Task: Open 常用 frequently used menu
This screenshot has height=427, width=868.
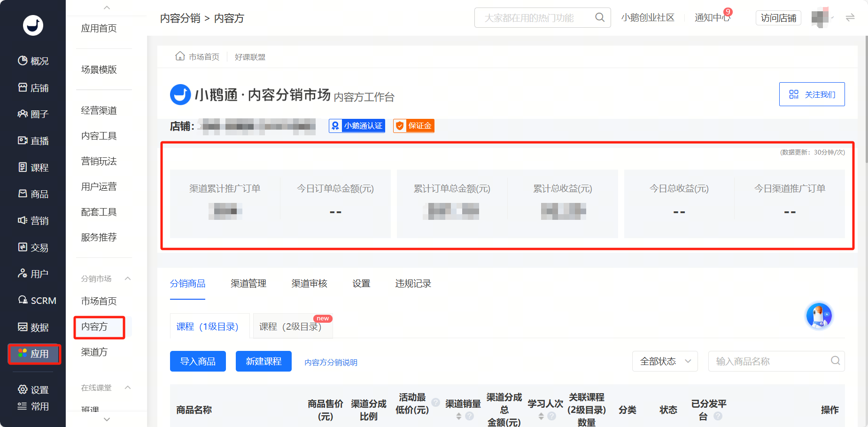Action: [33, 406]
